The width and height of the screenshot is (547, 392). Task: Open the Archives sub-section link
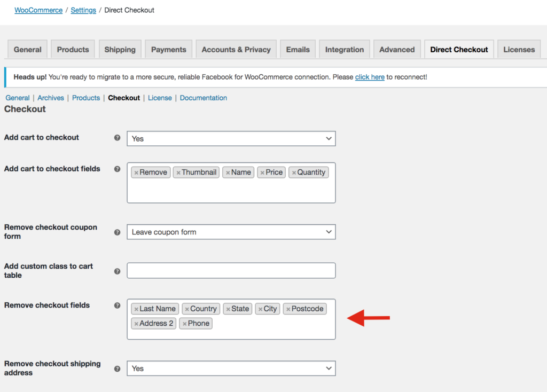(51, 98)
